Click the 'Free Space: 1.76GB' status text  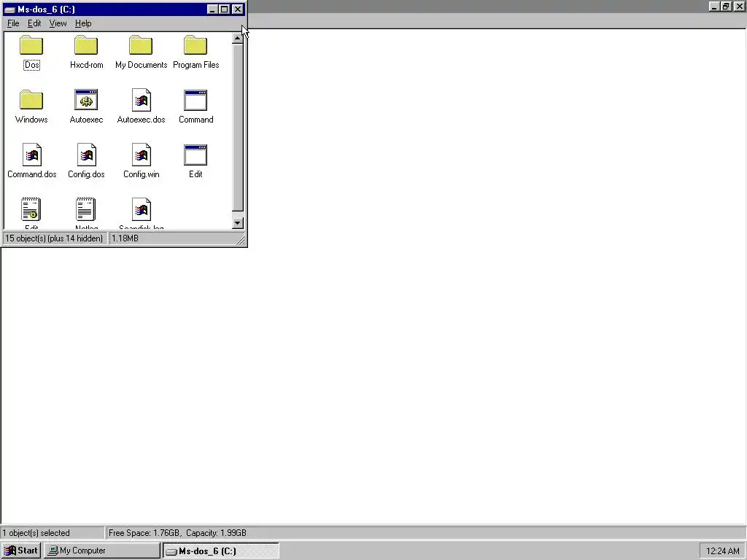click(x=144, y=533)
